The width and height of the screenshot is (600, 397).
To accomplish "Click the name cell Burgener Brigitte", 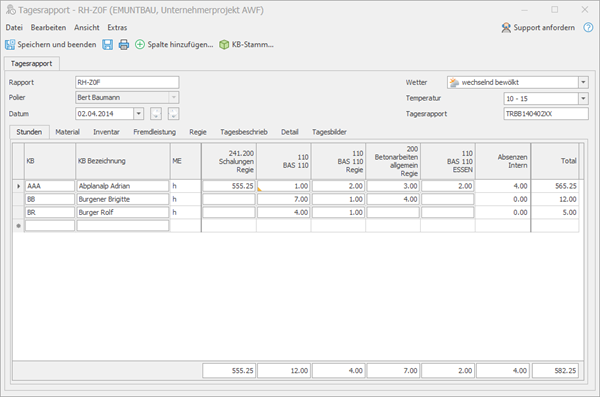I will [x=123, y=199].
